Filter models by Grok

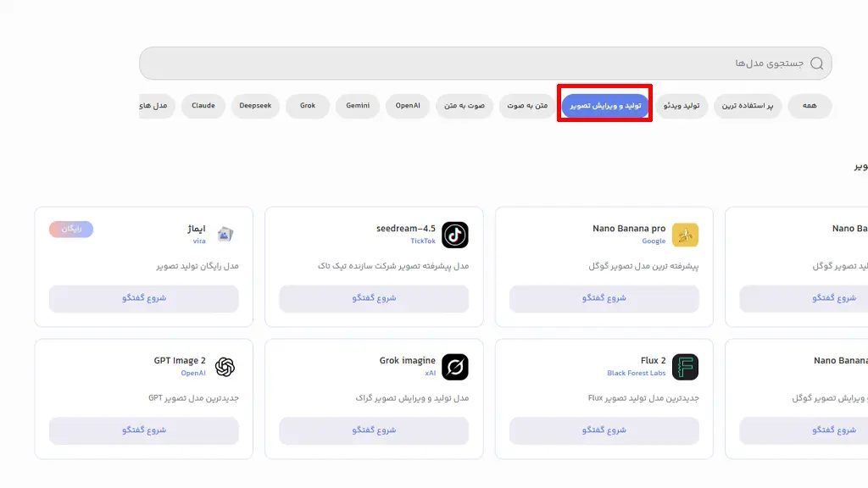point(308,106)
